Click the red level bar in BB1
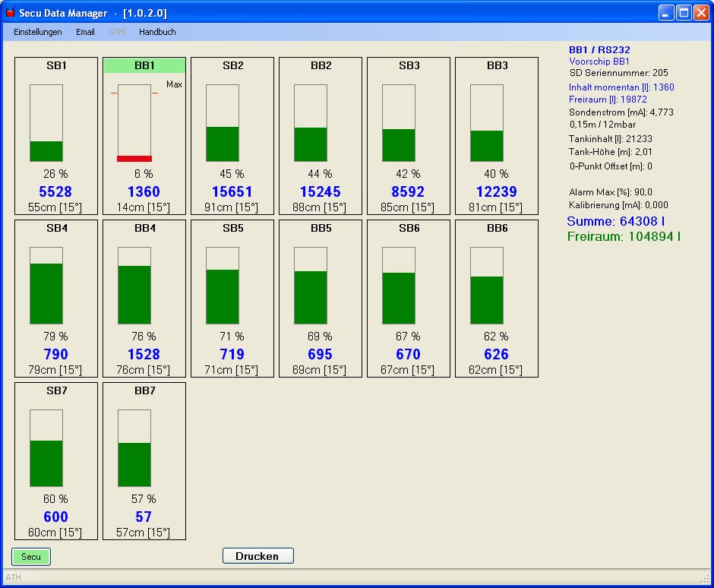Image resolution: width=714 pixels, height=588 pixels. point(134,158)
